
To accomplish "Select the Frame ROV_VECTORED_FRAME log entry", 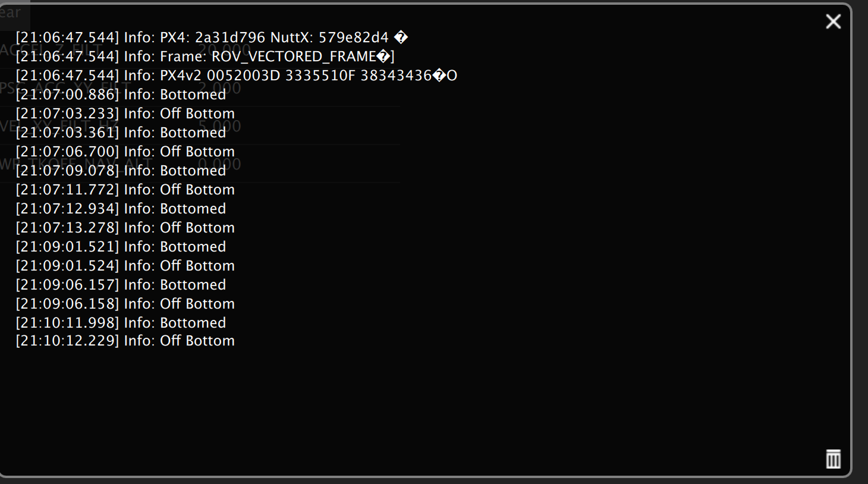I will tap(205, 56).
